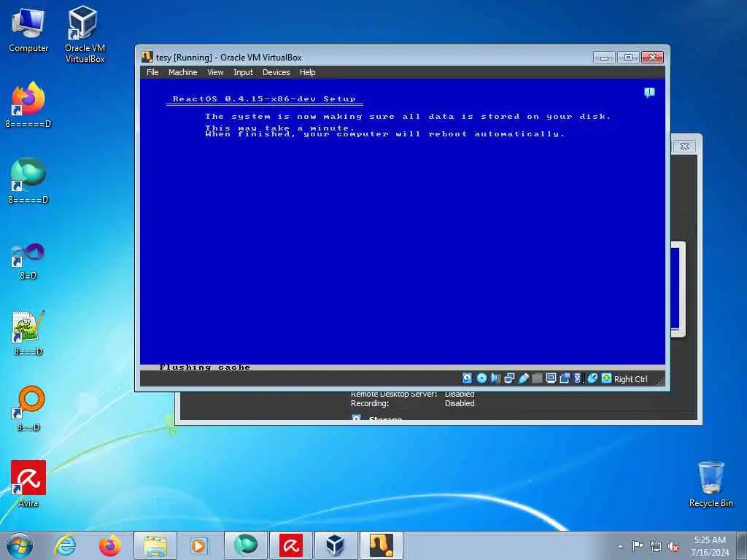Click the optical disc indicator in VM status bar
This screenshot has width=747, height=560.
[481, 378]
